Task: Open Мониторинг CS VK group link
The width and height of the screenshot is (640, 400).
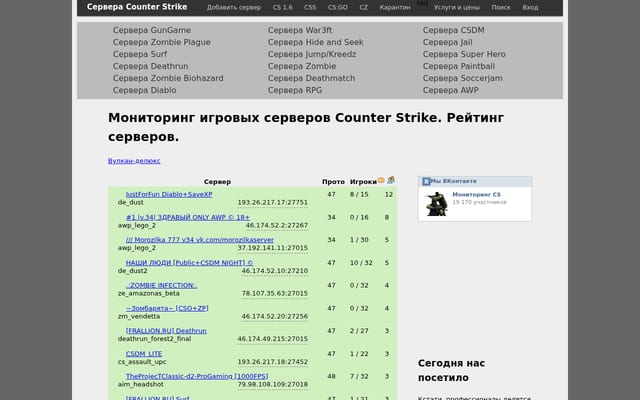Action: (x=476, y=195)
